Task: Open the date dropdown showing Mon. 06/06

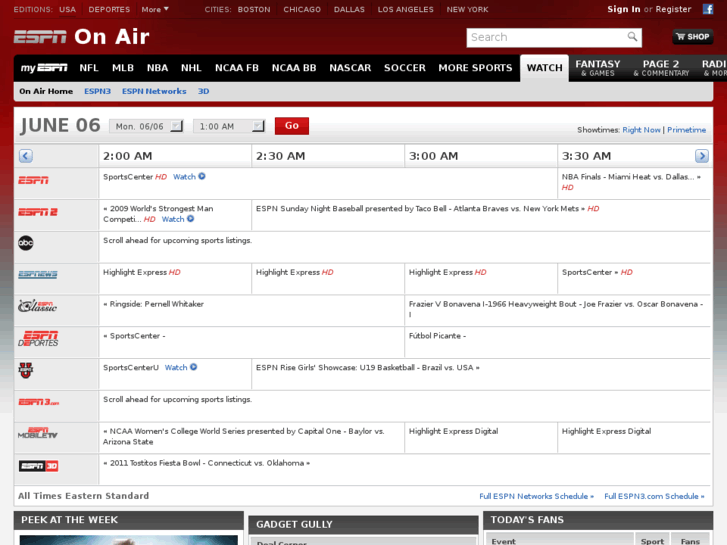Action: click(148, 126)
